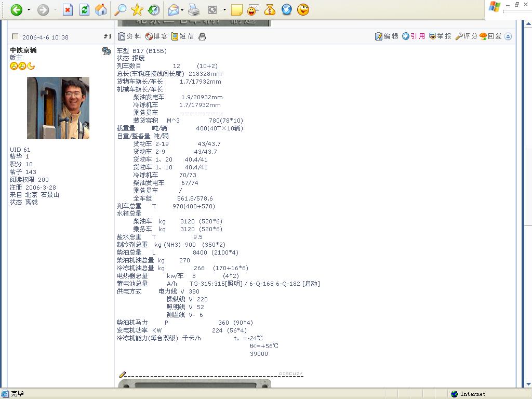Click the text '帖子 143'

pos(23,172)
